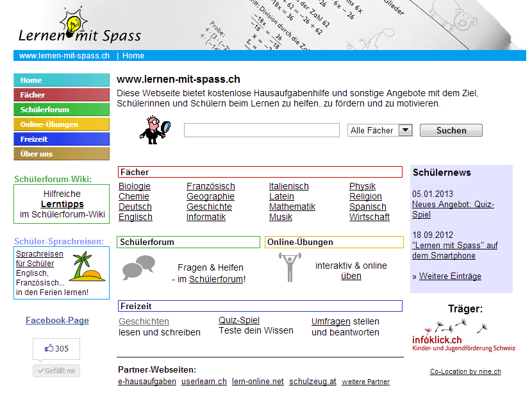Click the news date 05.01.2013
The height and width of the screenshot is (397, 532).
(x=433, y=194)
